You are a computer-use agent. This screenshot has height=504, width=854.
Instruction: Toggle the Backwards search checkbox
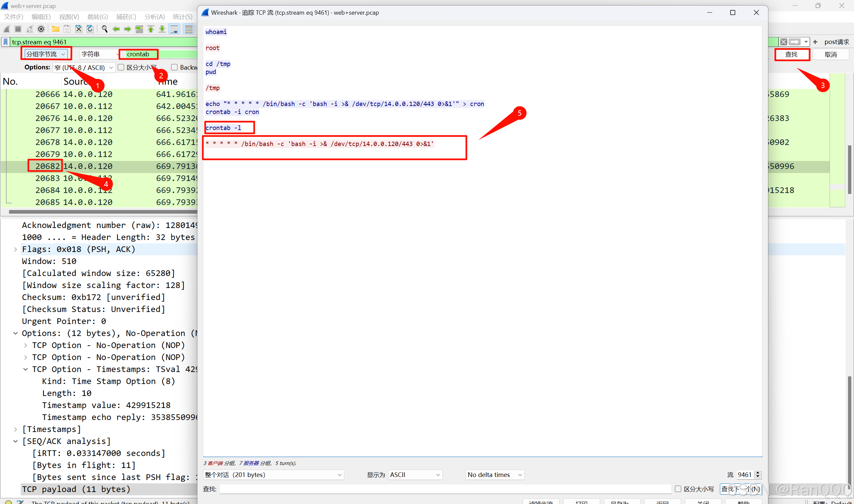174,67
